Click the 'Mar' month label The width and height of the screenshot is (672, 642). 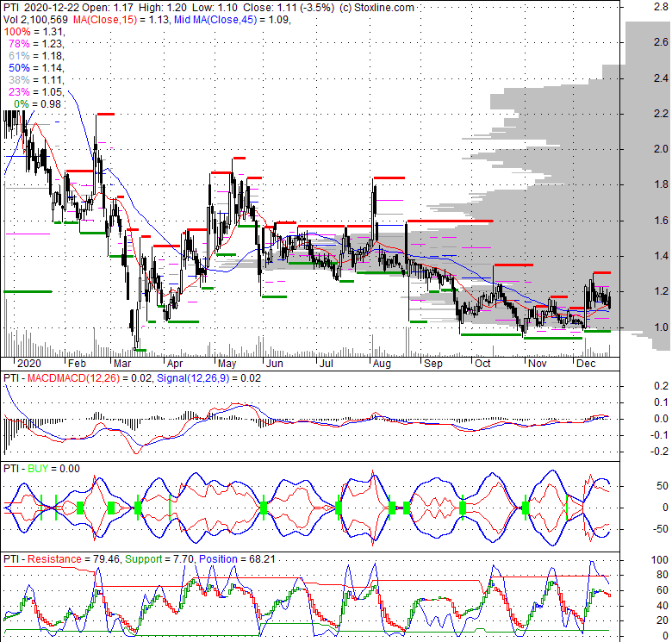point(122,364)
